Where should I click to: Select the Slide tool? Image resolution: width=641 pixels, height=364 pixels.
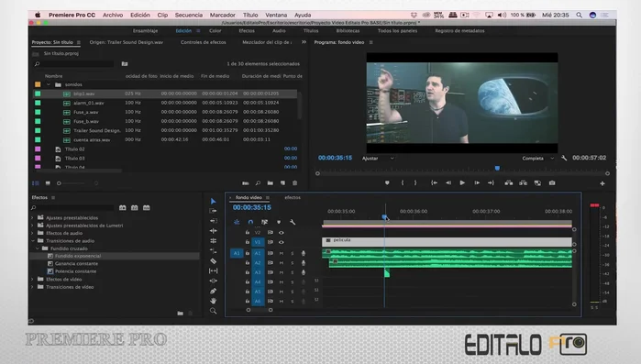[213, 281]
